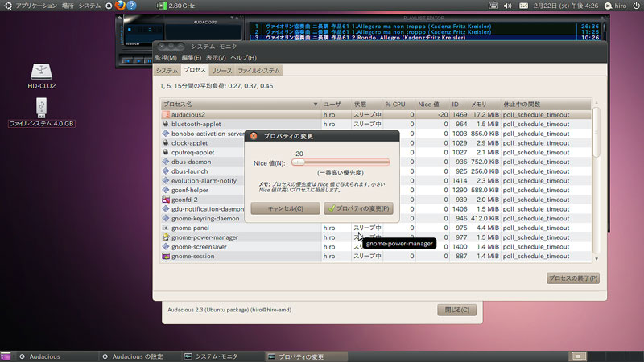644x362 pixels.
Task: Sort by the プロセス名 column header arrow
Action: click(x=316, y=105)
